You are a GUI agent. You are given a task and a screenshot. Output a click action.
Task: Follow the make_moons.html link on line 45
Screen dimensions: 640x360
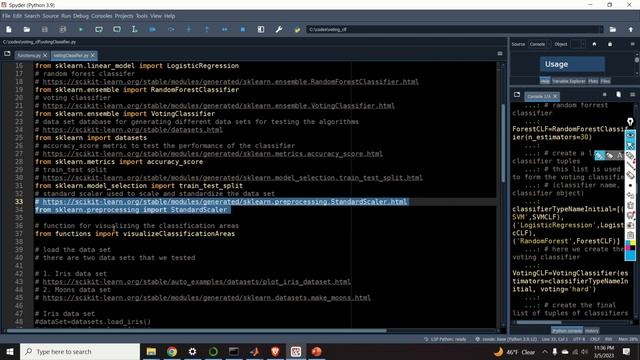coord(207,298)
